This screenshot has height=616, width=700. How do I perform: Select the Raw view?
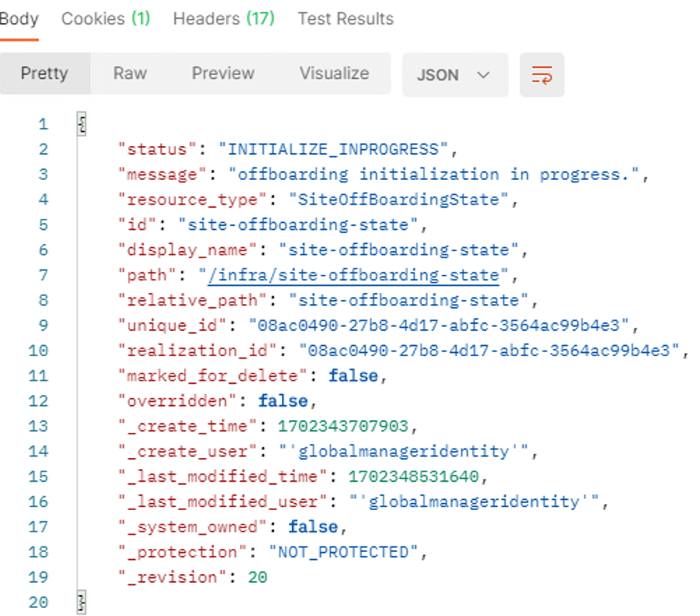130,73
